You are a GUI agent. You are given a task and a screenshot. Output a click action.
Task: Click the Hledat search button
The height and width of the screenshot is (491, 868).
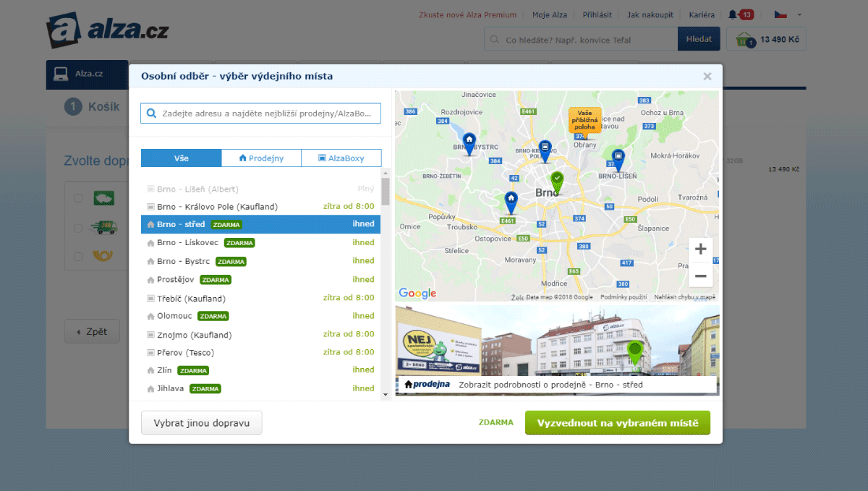[699, 39]
